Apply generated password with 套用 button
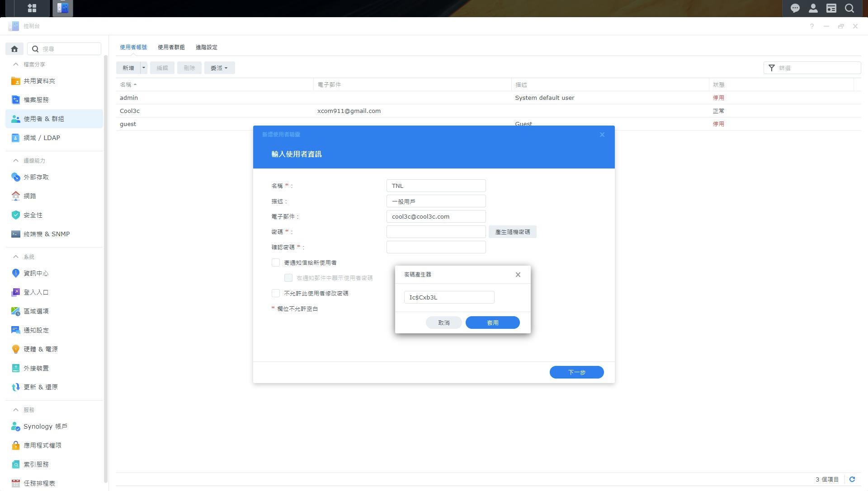The width and height of the screenshot is (868, 491). click(492, 323)
